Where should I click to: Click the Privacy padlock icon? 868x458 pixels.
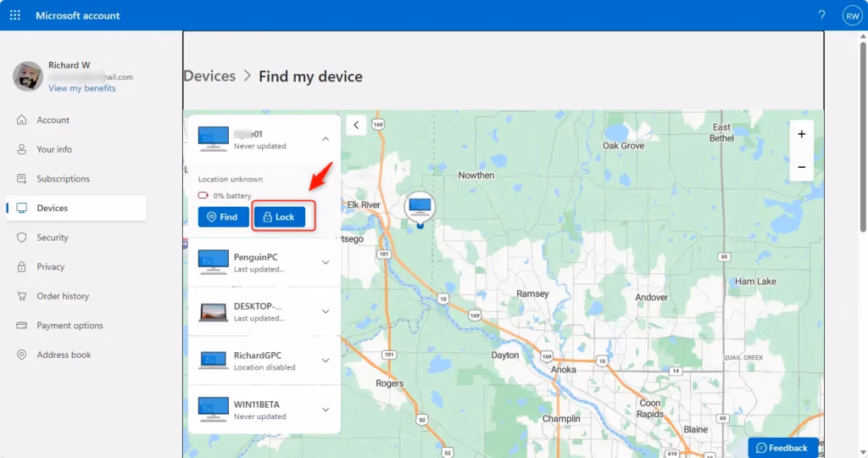click(x=21, y=266)
